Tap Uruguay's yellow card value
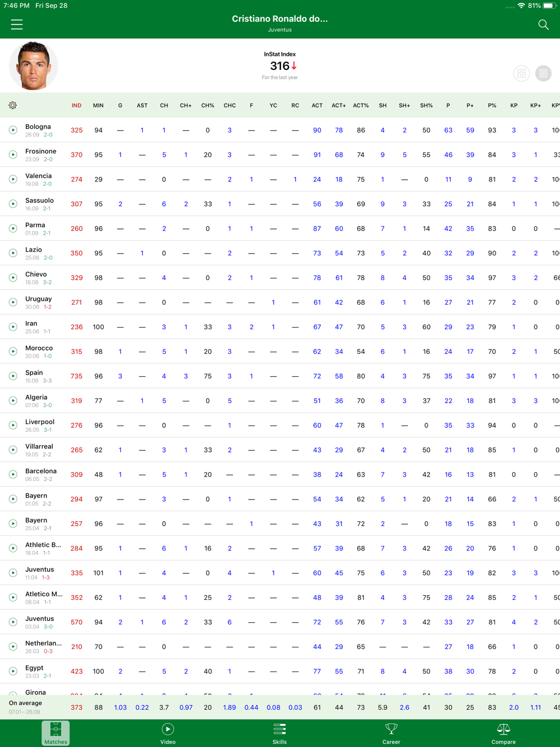Screen dimensions: 560x747 (273, 302)
